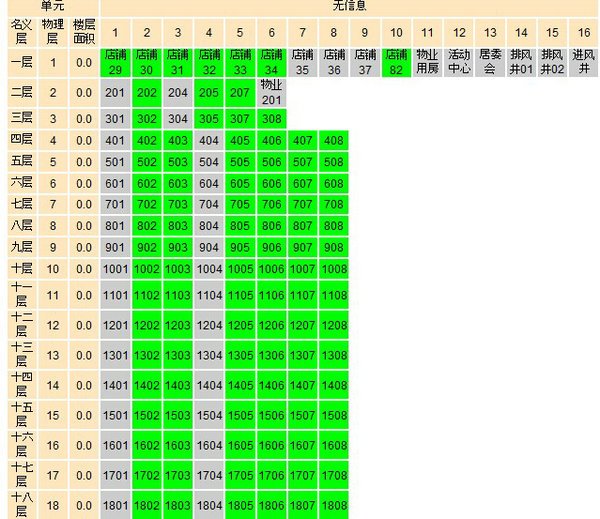Click unit 1402

coord(147,385)
